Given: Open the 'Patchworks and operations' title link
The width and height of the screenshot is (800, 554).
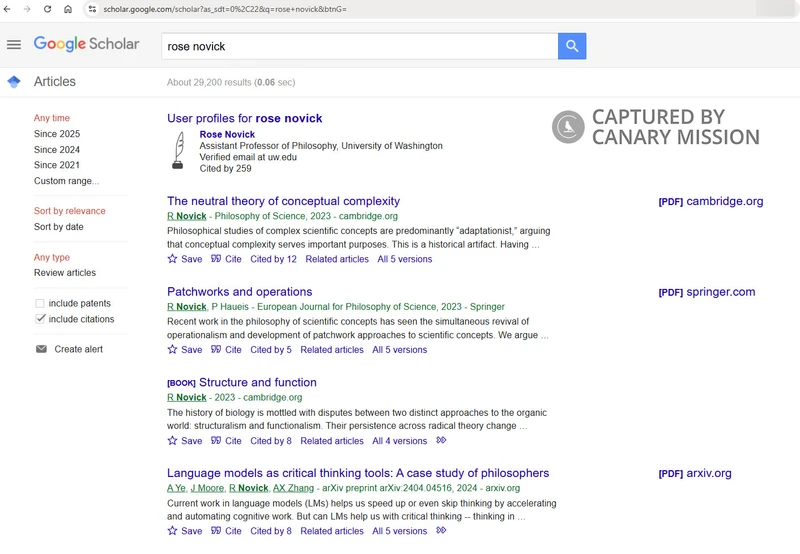Looking at the screenshot, I should click(239, 292).
